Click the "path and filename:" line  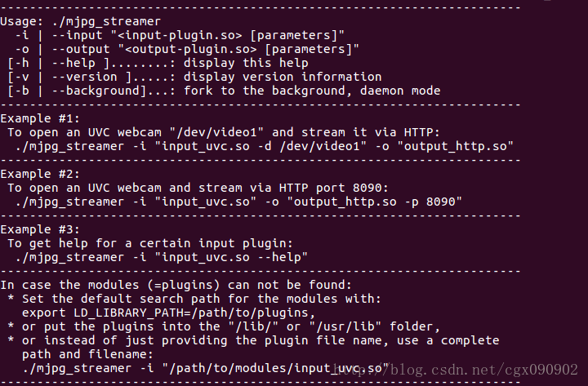click(89, 354)
